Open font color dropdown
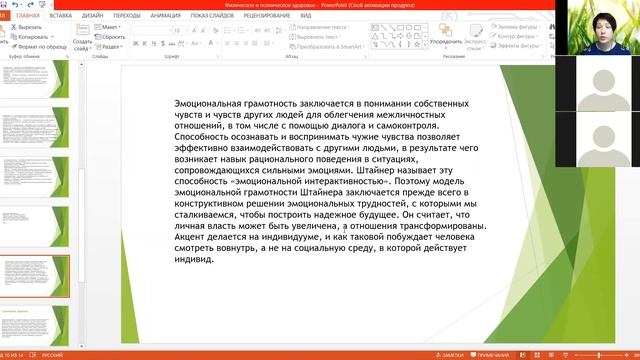 pos(217,43)
